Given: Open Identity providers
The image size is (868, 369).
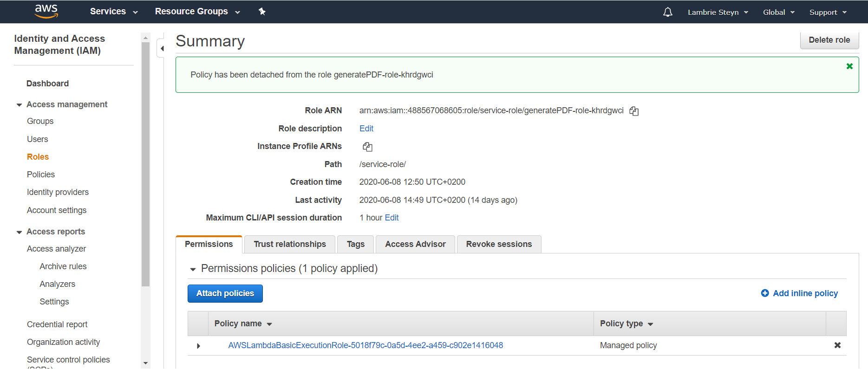Looking at the screenshot, I should pos(58,192).
